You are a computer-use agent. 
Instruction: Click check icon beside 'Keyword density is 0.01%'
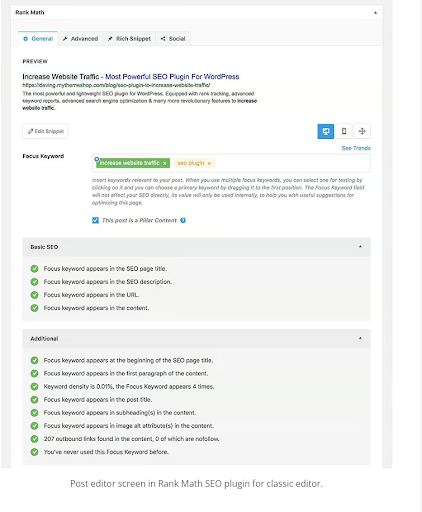point(34,387)
